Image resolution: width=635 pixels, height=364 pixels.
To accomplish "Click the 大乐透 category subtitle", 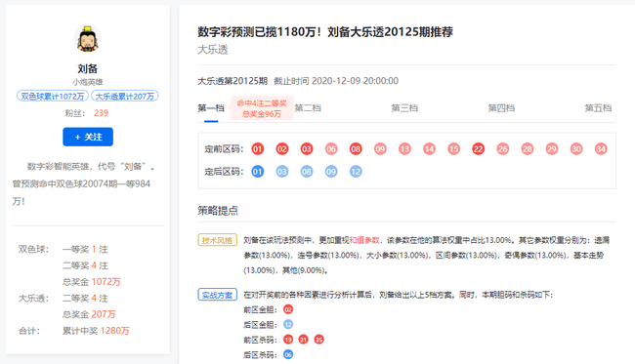I will (x=213, y=50).
